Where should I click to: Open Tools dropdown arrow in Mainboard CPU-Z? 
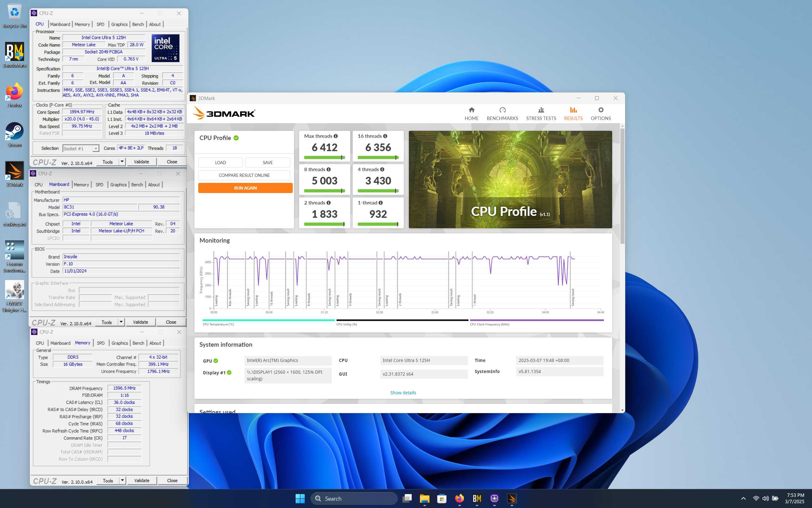[x=121, y=322]
